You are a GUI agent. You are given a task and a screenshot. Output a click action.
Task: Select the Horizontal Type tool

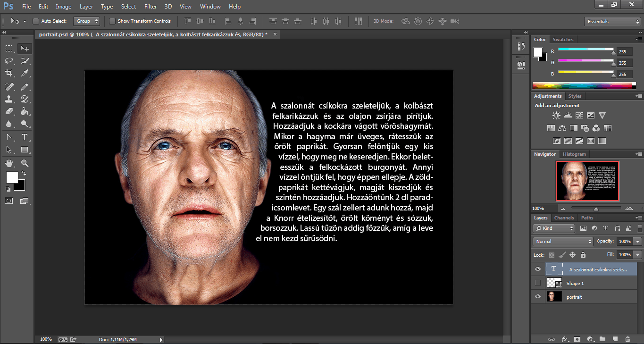(25, 137)
